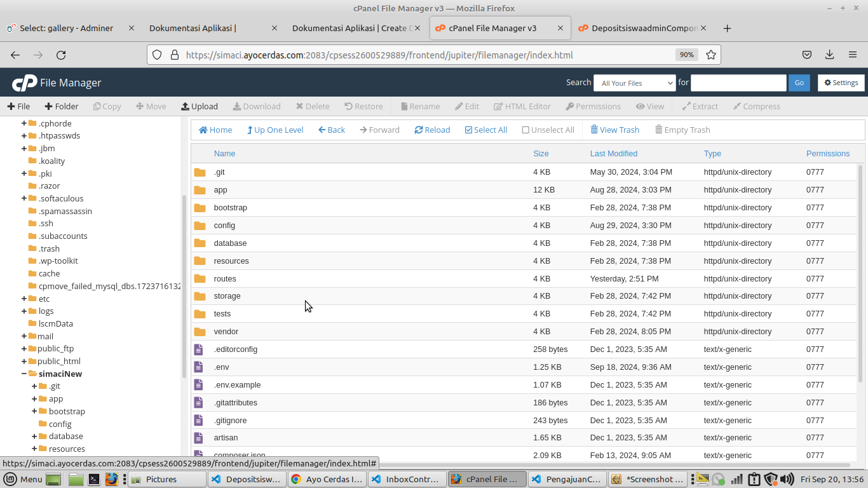This screenshot has width=868, height=488.
Task: Collapse the simaciNew tree folder
Action: point(24,374)
